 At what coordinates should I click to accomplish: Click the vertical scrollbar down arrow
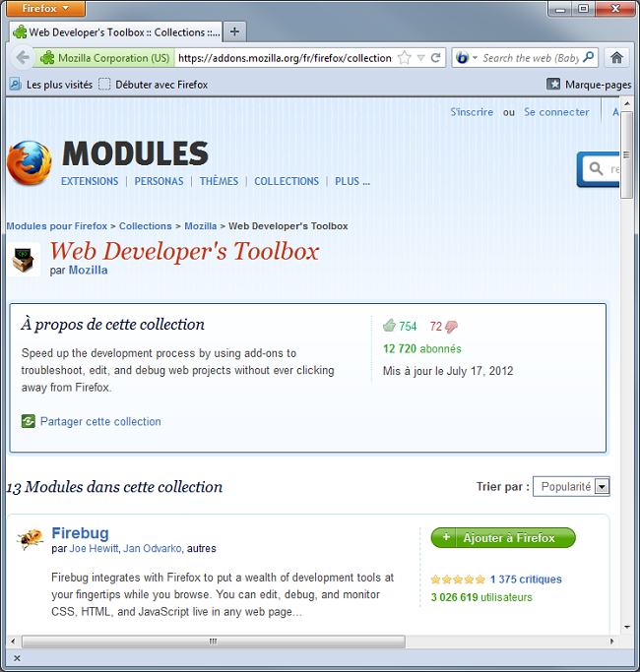tap(626, 627)
